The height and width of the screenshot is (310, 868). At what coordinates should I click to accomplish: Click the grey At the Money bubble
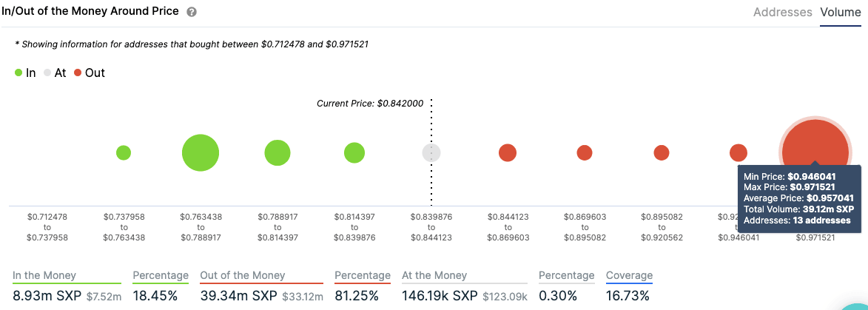click(431, 153)
